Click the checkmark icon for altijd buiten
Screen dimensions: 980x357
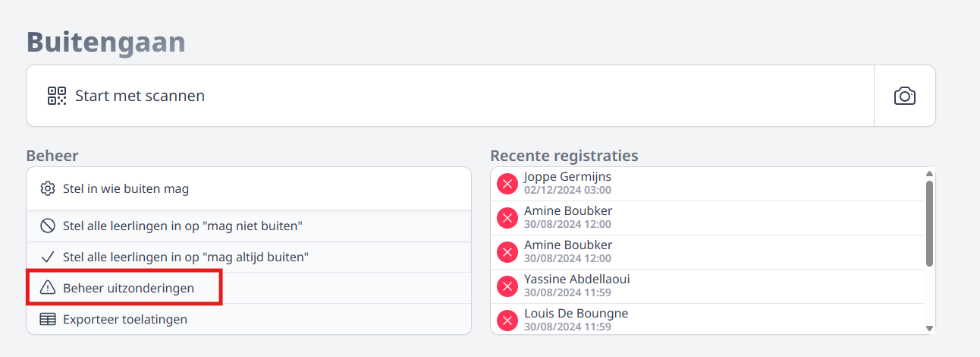tap(48, 257)
